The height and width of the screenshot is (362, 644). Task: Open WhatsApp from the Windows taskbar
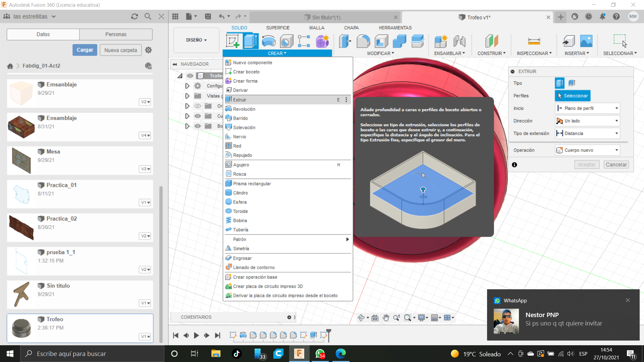(320, 354)
